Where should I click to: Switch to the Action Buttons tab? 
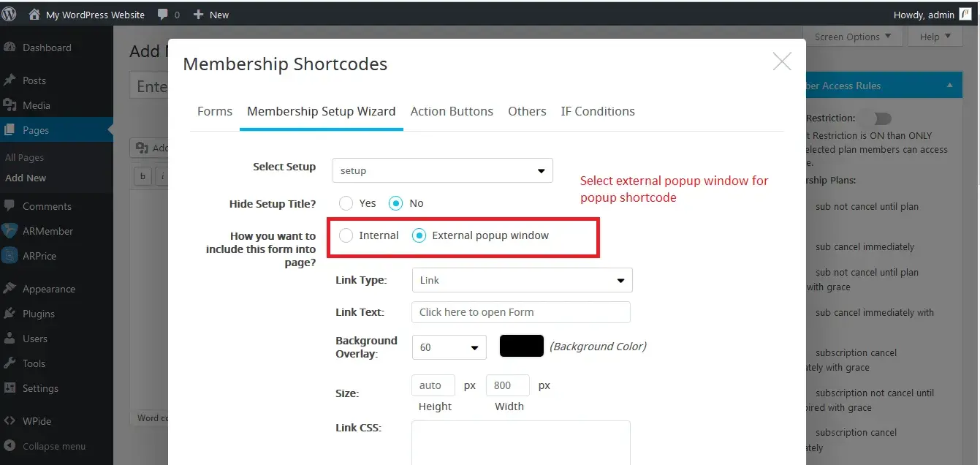pos(452,111)
